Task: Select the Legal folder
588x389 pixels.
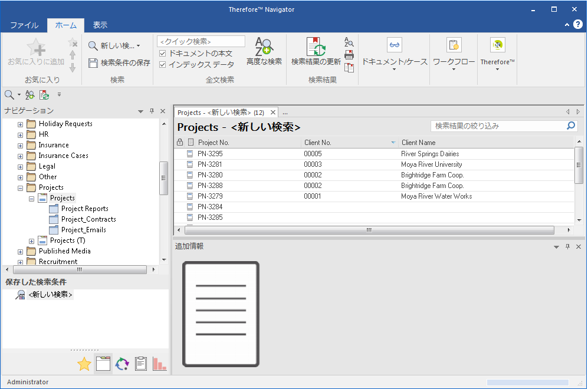Action: coord(47,166)
